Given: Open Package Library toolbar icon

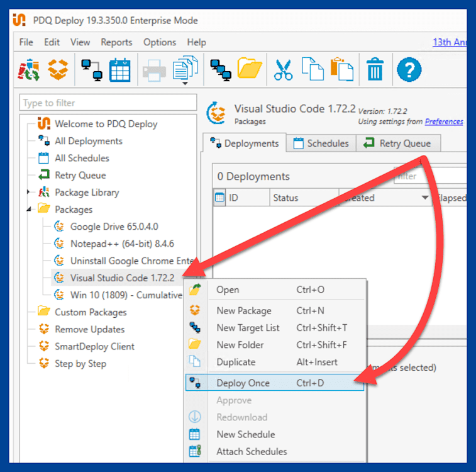Looking at the screenshot, I should click(x=28, y=70).
